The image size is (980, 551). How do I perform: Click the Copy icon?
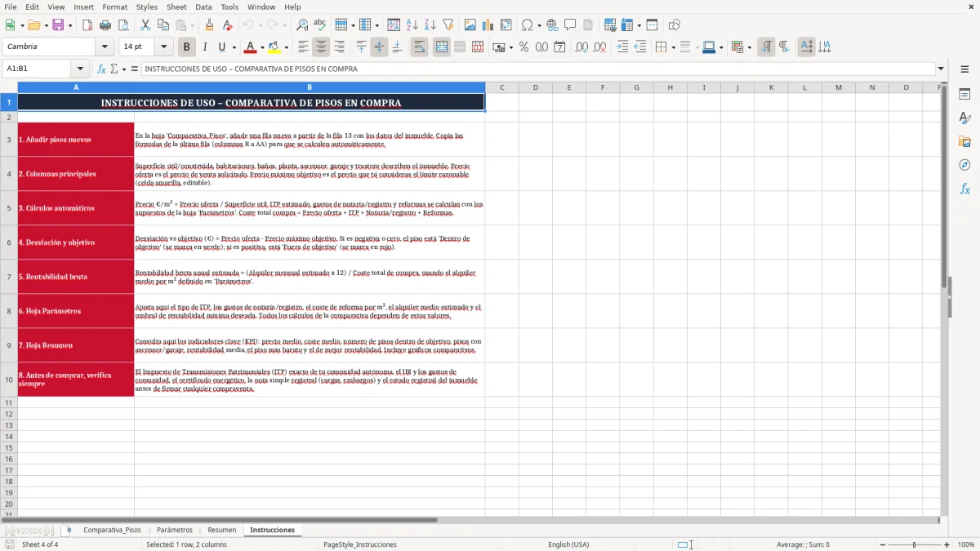click(163, 25)
